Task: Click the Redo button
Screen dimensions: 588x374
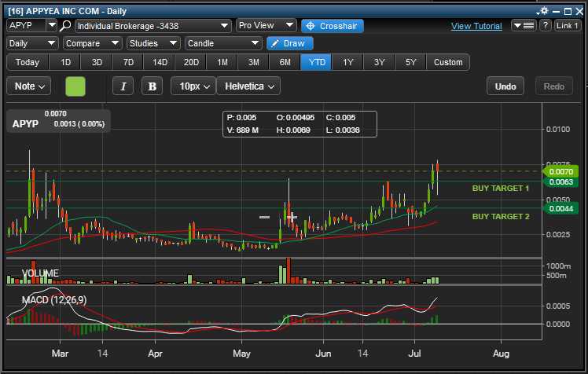Action: click(554, 86)
